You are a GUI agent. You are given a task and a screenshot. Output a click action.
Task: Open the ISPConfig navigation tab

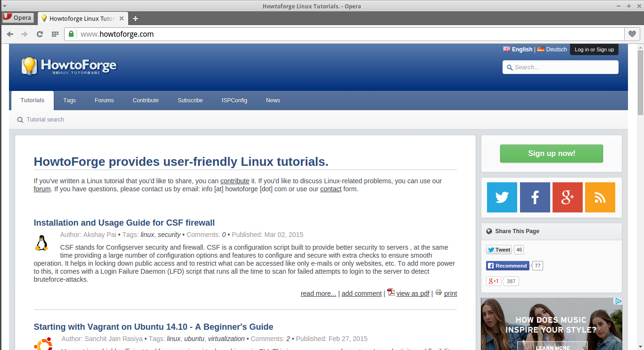(234, 100)
